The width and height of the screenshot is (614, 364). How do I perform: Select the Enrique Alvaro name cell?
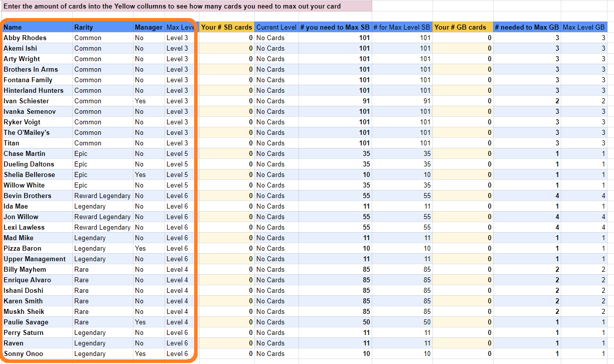coord(38,280)
